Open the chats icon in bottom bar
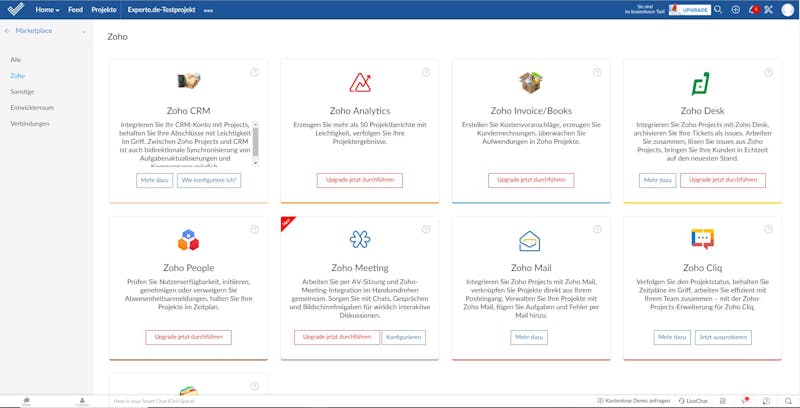The image size is (800, 408). (x=27, y=401)
